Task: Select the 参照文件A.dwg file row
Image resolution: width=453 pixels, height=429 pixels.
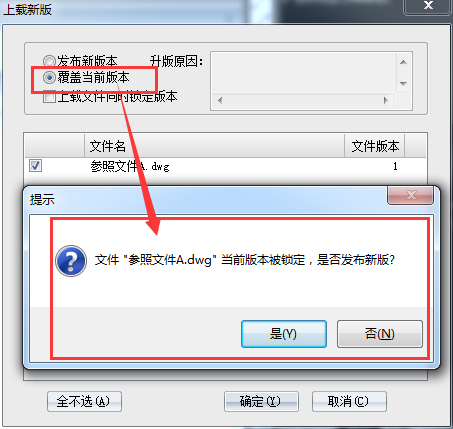Action: 225,166
